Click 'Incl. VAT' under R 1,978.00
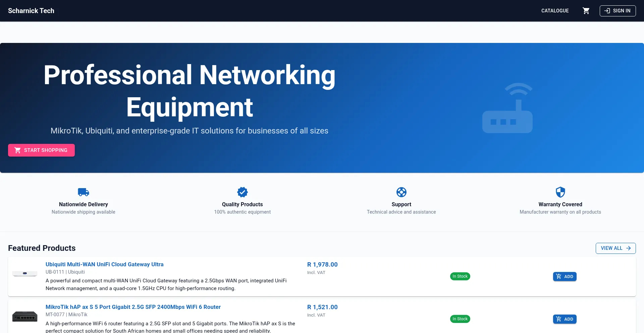This screenshot has width=644, height=333. tap(316, 273)
